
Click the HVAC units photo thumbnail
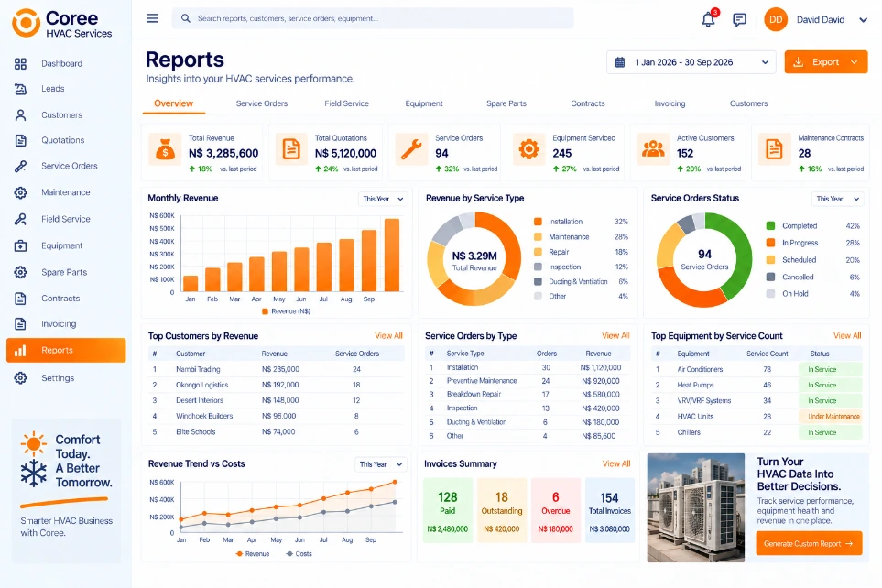pyautogui.click(x=696, y=507)
